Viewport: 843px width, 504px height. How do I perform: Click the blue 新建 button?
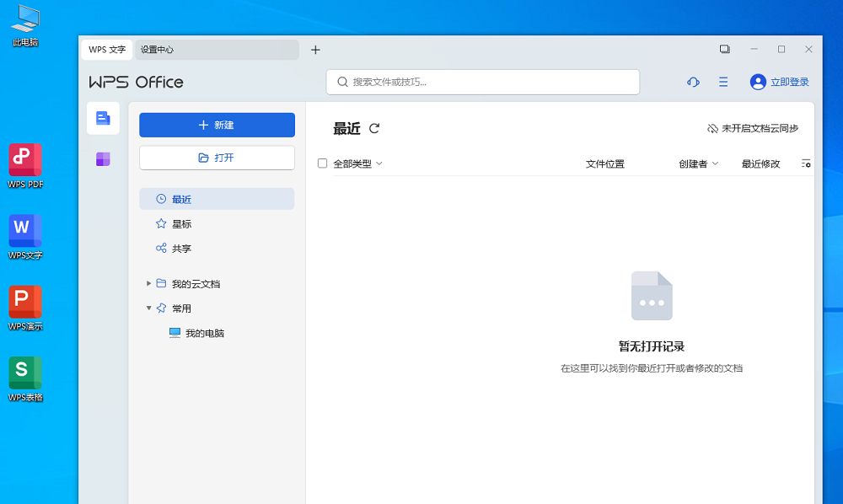coord(217,125)
